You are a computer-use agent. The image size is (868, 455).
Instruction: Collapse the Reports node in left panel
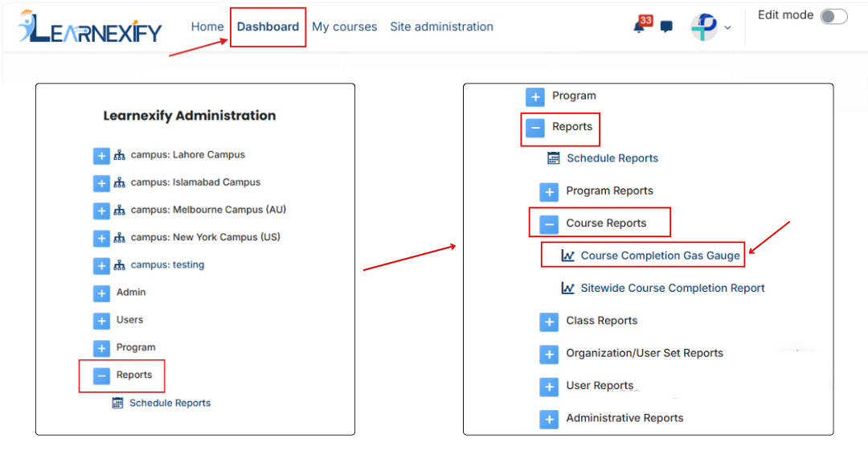click(101, 376)
